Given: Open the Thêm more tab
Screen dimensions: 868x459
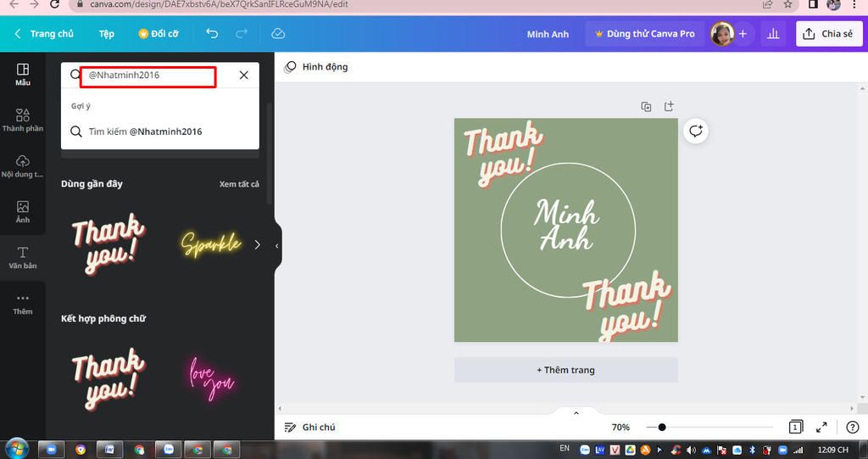Looking at the screenshot, I should click(x=23, y=304).
